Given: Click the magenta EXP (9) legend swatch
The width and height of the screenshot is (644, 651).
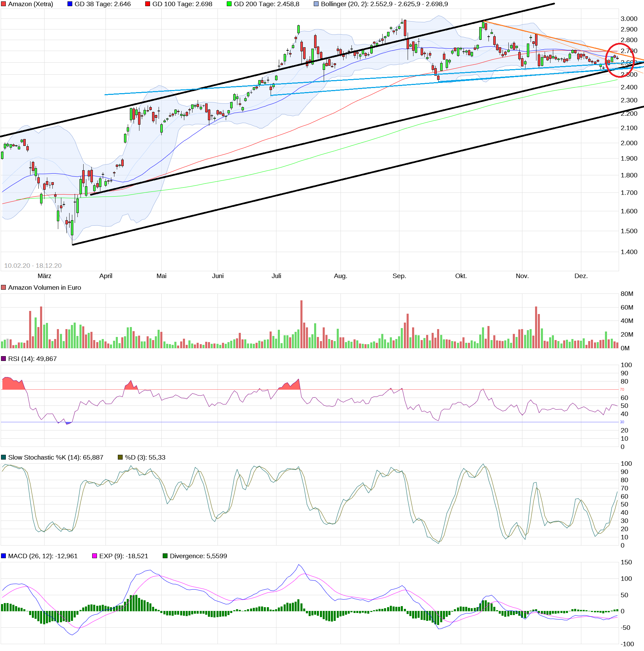Looking at the screenshot, I should click(95, 556).
